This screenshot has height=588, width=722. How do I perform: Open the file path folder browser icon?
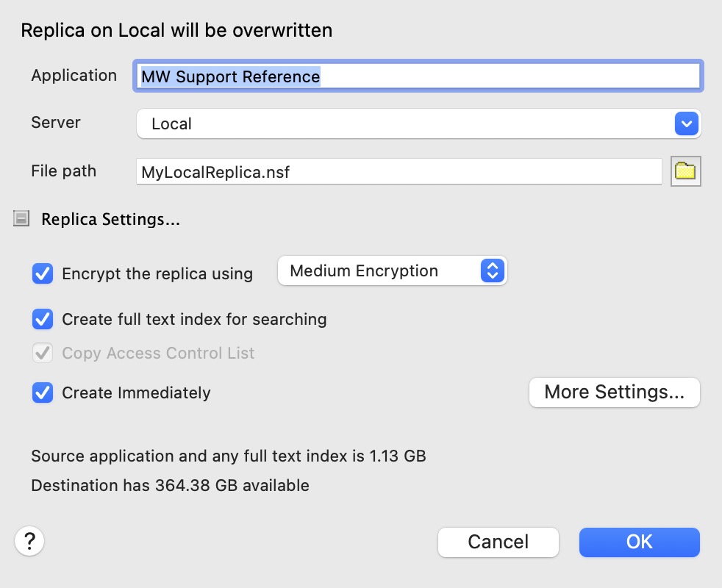(685, 171)
